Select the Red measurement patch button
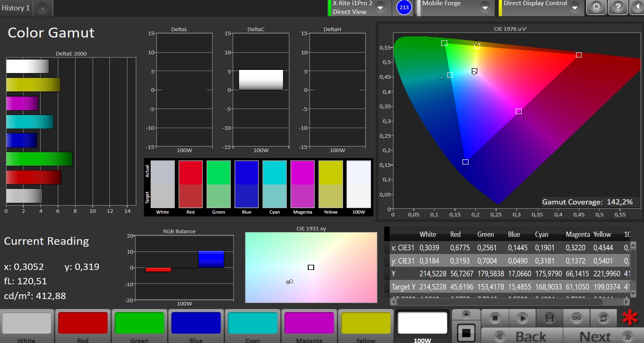Screen dimensions: 644x343 point(83,326)
